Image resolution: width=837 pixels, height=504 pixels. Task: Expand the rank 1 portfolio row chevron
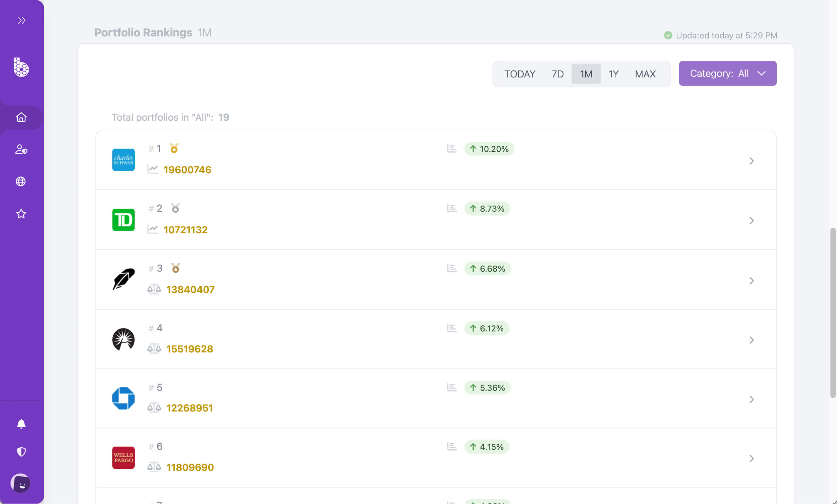coord(752,161)
